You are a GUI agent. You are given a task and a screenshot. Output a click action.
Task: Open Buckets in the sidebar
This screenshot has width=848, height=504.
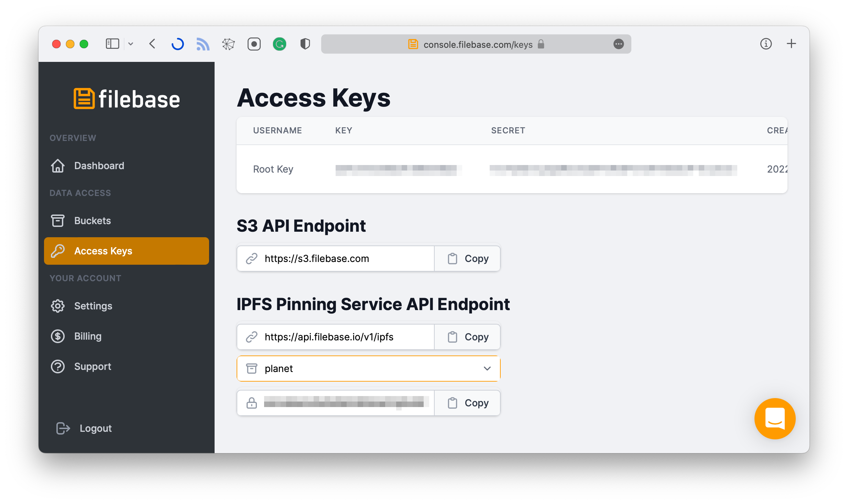[x=127, y=221]
